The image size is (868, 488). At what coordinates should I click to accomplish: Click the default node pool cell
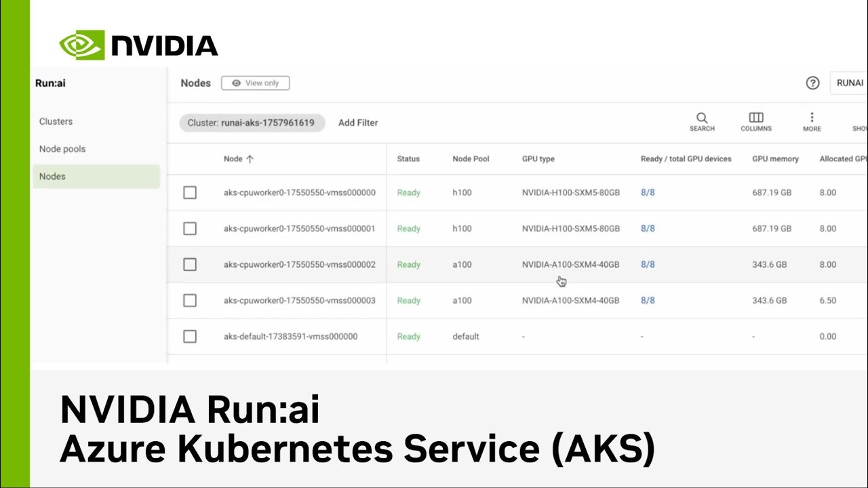(x=466, y=336)
